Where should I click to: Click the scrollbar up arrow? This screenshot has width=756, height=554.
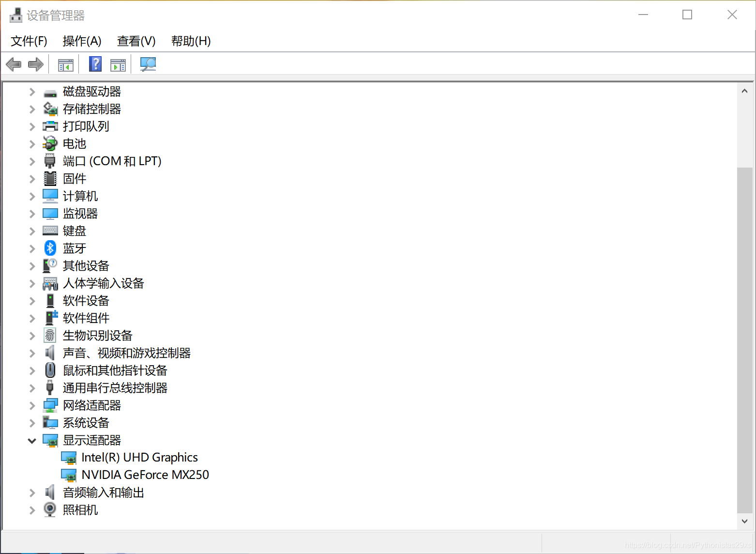(744, 91)
